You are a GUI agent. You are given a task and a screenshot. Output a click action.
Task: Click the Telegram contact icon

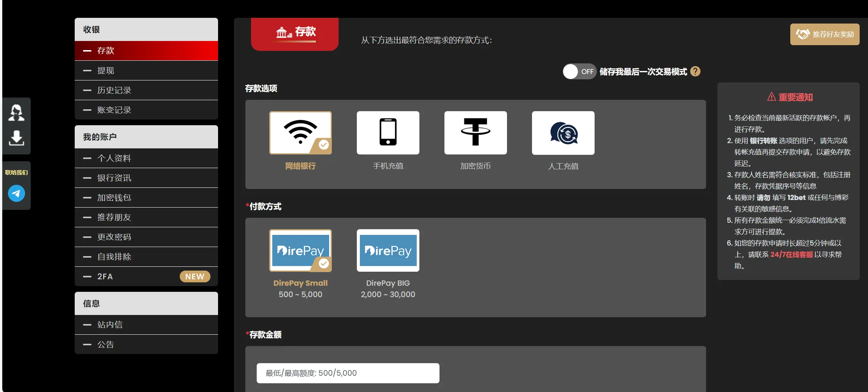coord(16,193)
